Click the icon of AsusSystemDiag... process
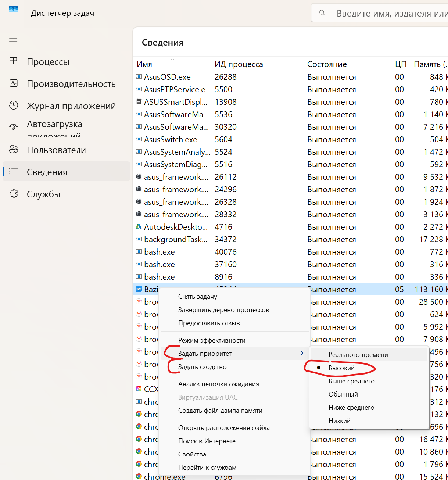Image resolution: width=448 pixels, height=480 pixels. pyautogui.click(x=139, y=164)
